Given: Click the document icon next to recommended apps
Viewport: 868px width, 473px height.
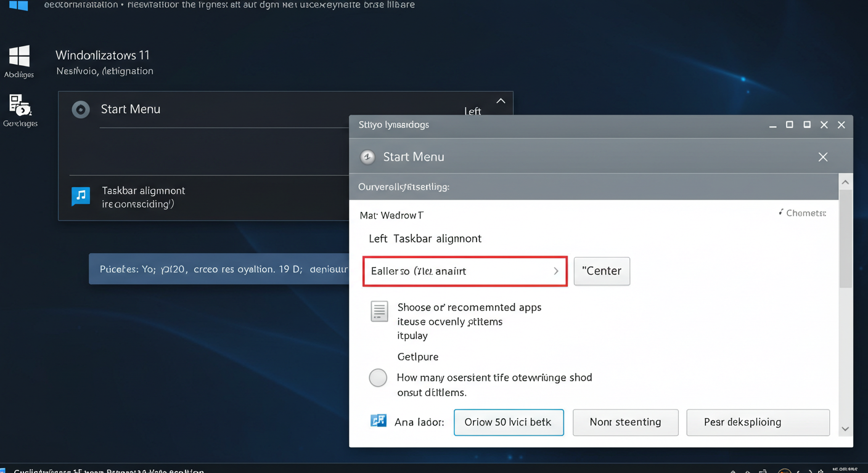Looking at the screenshot, I should coord(379,311).
